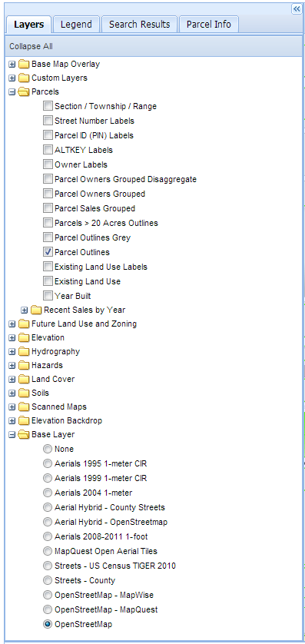Click the Hazards folder icon
This screenshot has width=305, height=644.
coord(25,366)
